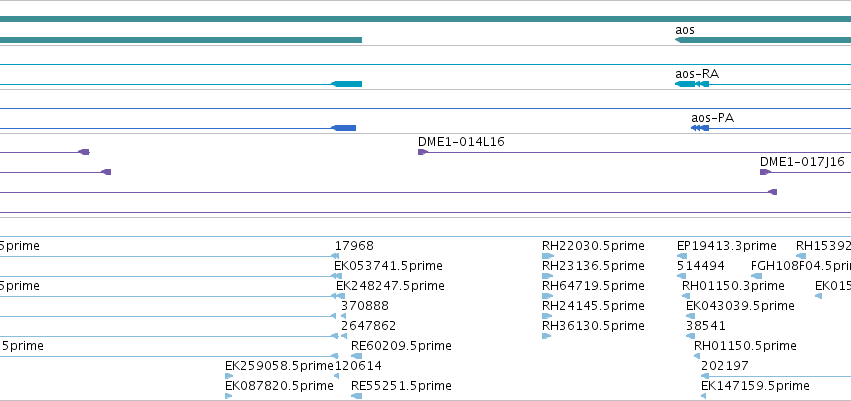Image resolution: width=851 pixels, height=401 pixels.
Task: Select the aos-RA transcript label
Action: 697,74
